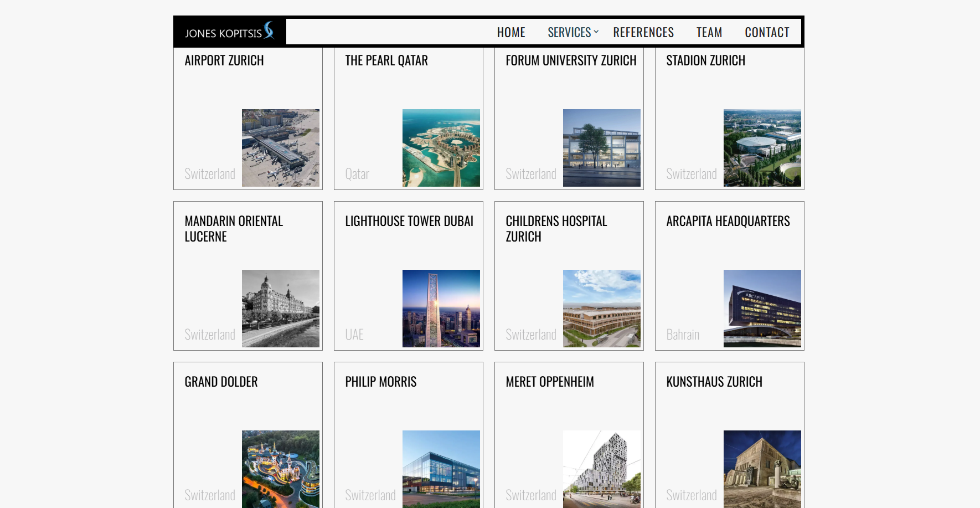Viewport: 980px width, 508px height.
Task: Open Arcapita Headquarters project title
Action: [728, 221]
